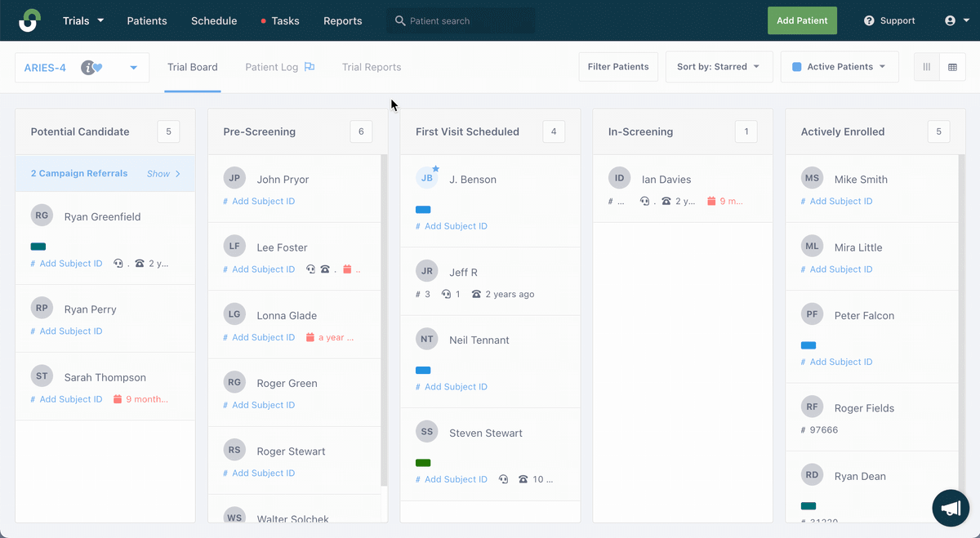Select the Trial Board tab
Image resolution: width=980 pixels, height=538 pixels.
point(193,67)
